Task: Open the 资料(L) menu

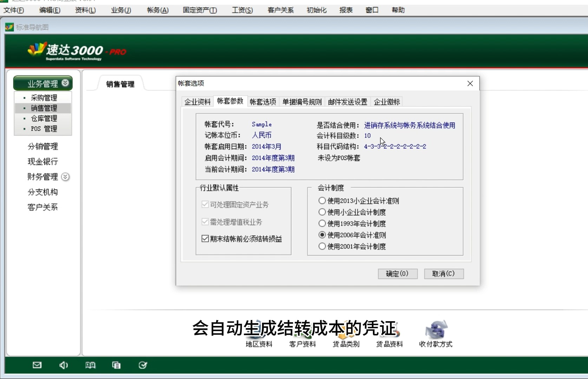Action: point(85,10)
